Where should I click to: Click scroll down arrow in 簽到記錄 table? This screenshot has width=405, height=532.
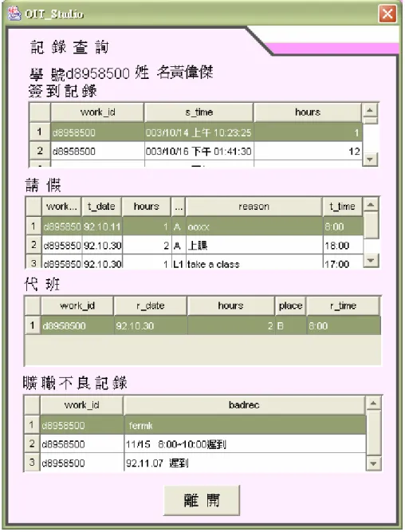[370, 159]
